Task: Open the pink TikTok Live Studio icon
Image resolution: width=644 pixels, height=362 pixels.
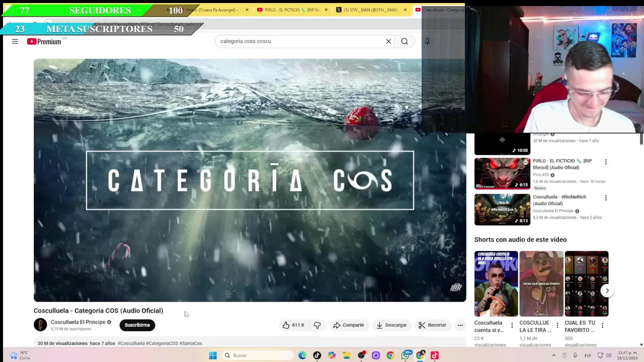Action: click(x=434, y=355)
